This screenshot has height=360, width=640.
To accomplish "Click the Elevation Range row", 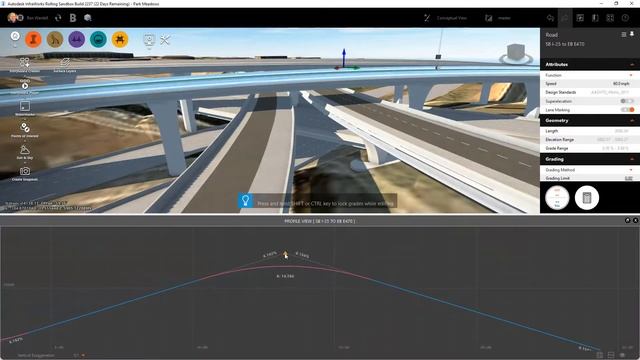I will tap(590, 140).
